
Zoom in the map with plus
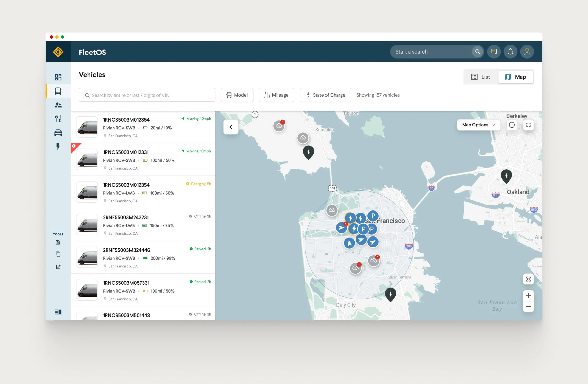coord(528,296)
